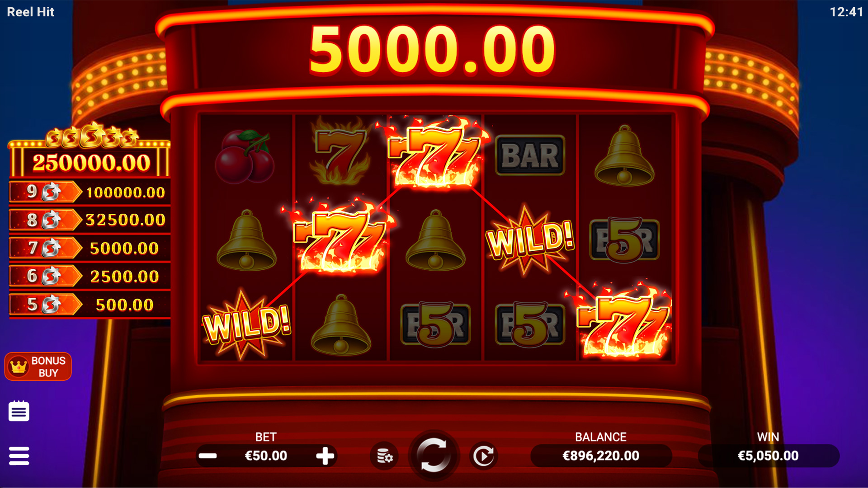Click the Win €5,050.00 display
The width and height of the screenshot is (868, 488).
[768, 456]
